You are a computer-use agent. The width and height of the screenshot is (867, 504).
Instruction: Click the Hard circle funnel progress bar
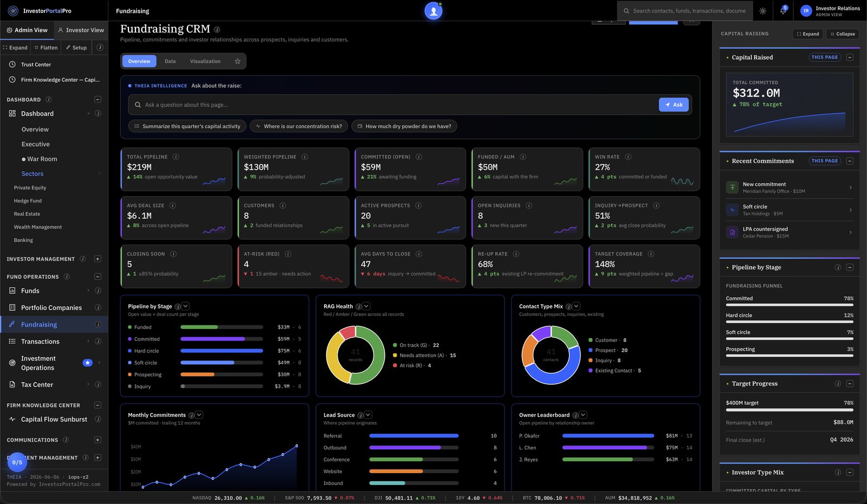(x=790, y=322)
